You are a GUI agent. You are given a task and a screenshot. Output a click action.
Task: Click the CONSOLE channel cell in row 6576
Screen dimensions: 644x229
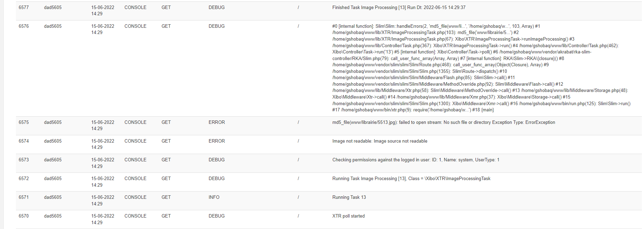click(x=135, y=26)
